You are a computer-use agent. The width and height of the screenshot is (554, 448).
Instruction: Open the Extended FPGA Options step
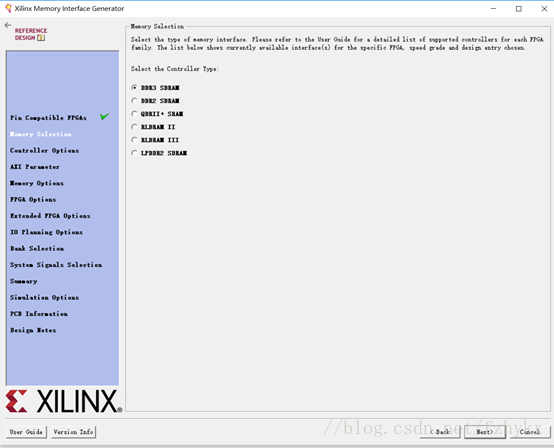point(50,216)
